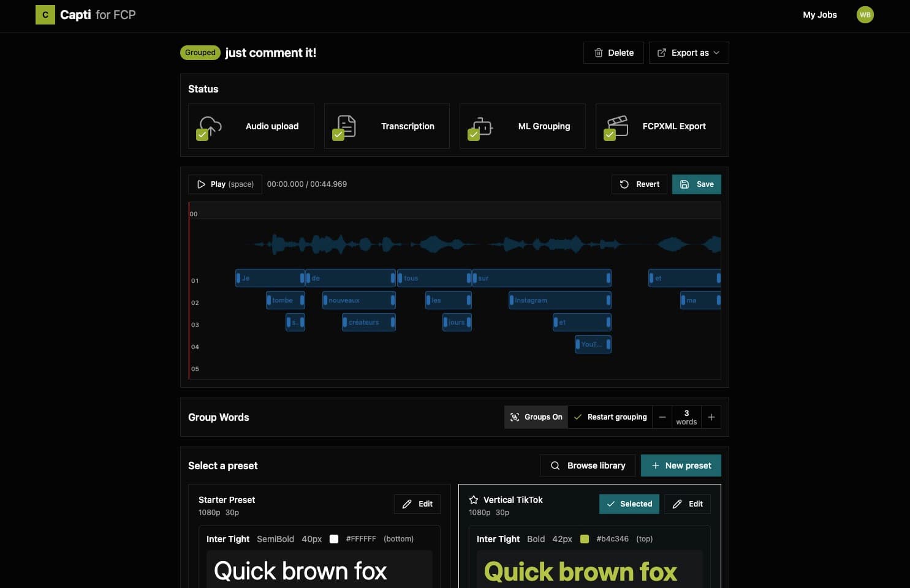Click the pencil Edit icon on Starter Preset
The image size is (910, 588).
point(407,504)
